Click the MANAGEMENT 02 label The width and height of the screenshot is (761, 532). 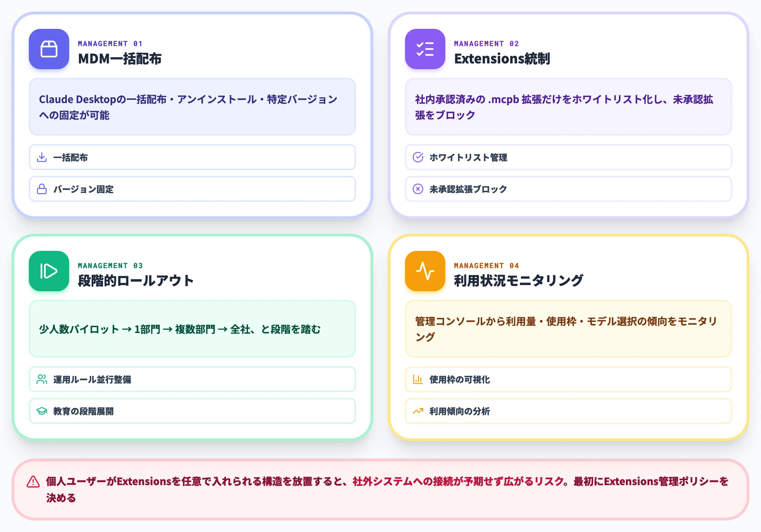(486, 44)
